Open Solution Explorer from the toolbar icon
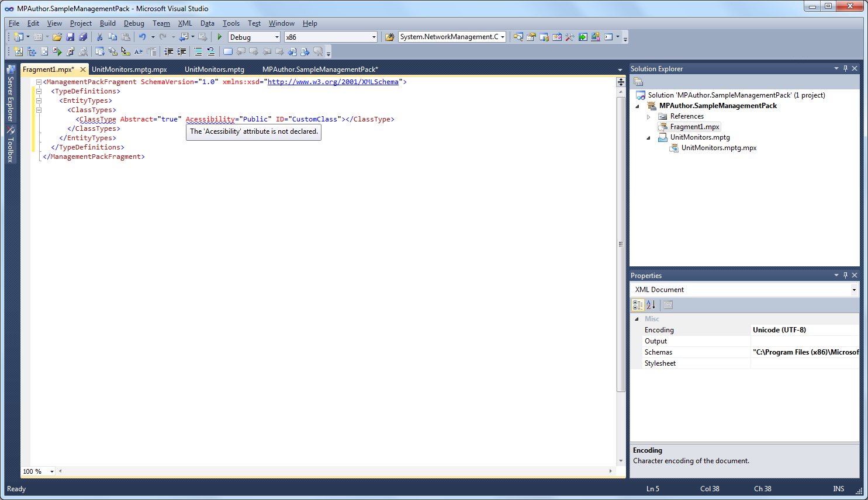868x500 pixels. 518,37
